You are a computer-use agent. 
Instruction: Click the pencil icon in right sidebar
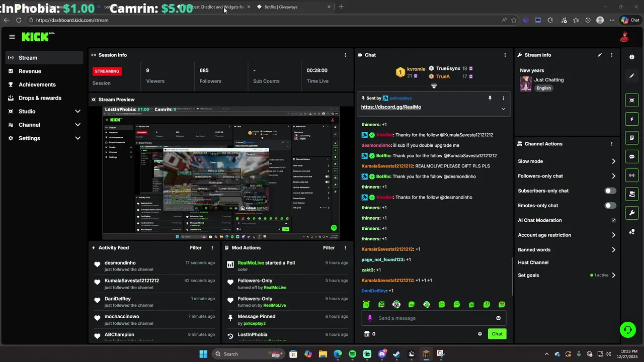[x=632, y=76]
